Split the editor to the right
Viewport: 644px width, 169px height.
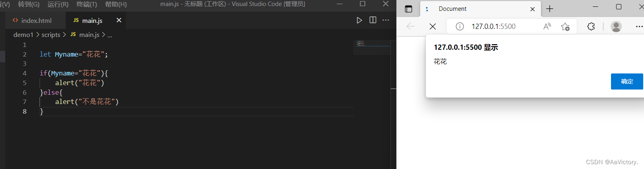click(373, 20)
